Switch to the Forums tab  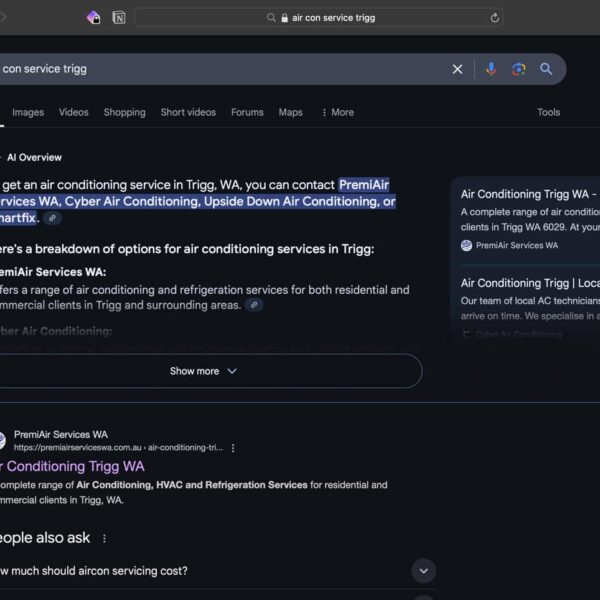click(x=247, y=112)
